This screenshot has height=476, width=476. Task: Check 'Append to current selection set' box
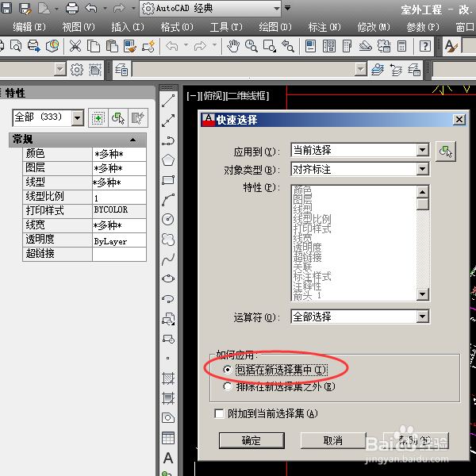(219, 413)
